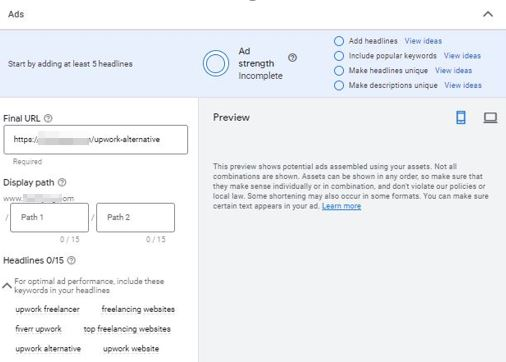506x362 pixels.
Task: Select the Make headlines unique circle
Action: [x=339, y=71]
